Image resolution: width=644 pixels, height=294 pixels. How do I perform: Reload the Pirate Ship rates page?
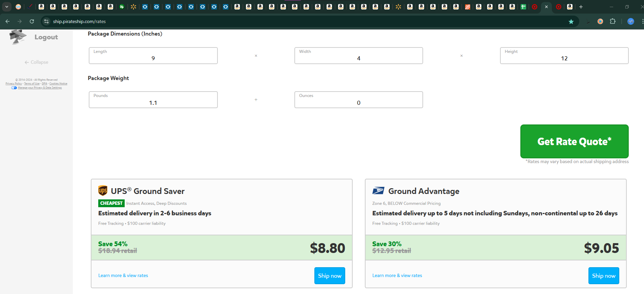(32, 21)
